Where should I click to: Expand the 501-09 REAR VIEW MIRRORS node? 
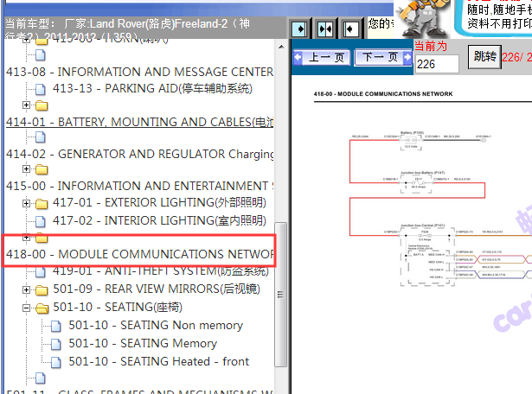pyautogui.click(x=26, y=289)
